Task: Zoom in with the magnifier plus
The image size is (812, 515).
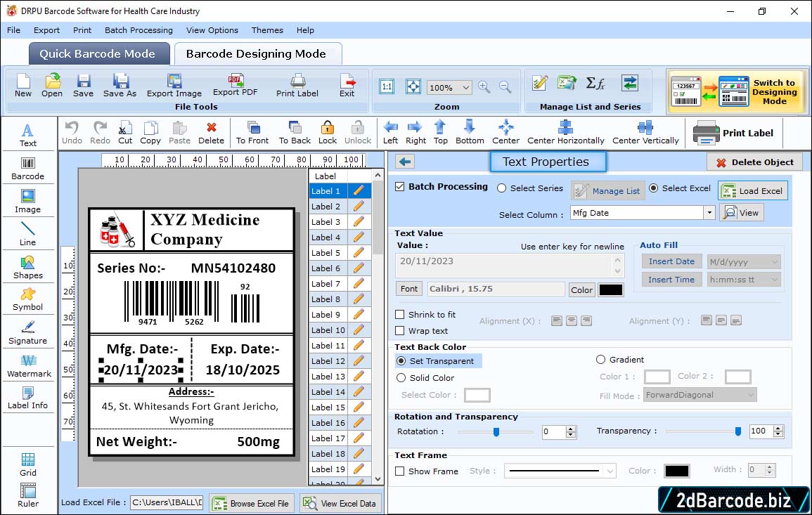Action: [x=484, y=86]
